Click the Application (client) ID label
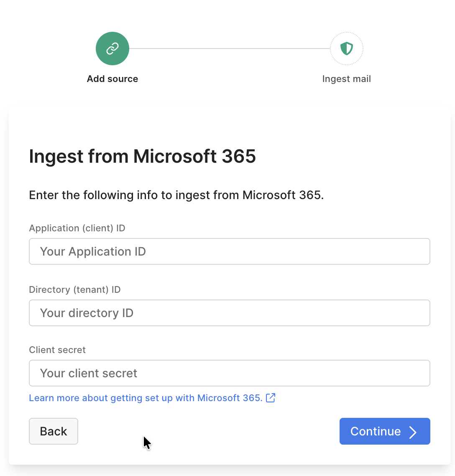455x476 pixels. [77, 228]
